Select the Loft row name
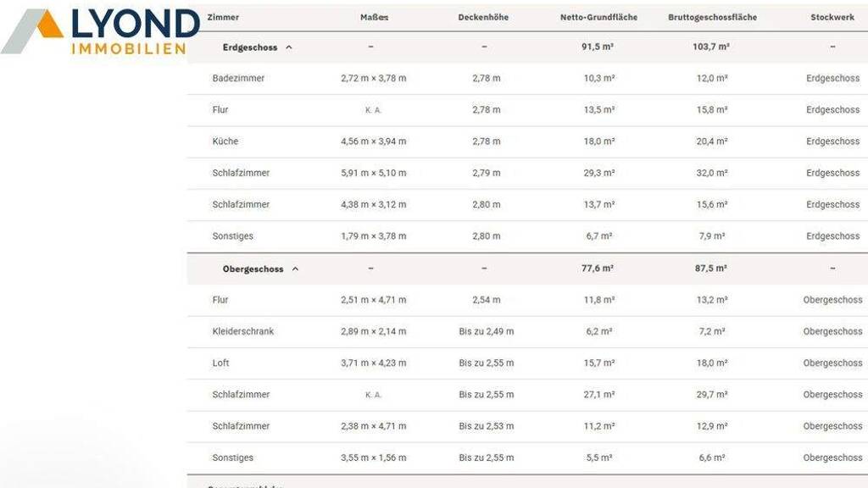 pos(220,363)
